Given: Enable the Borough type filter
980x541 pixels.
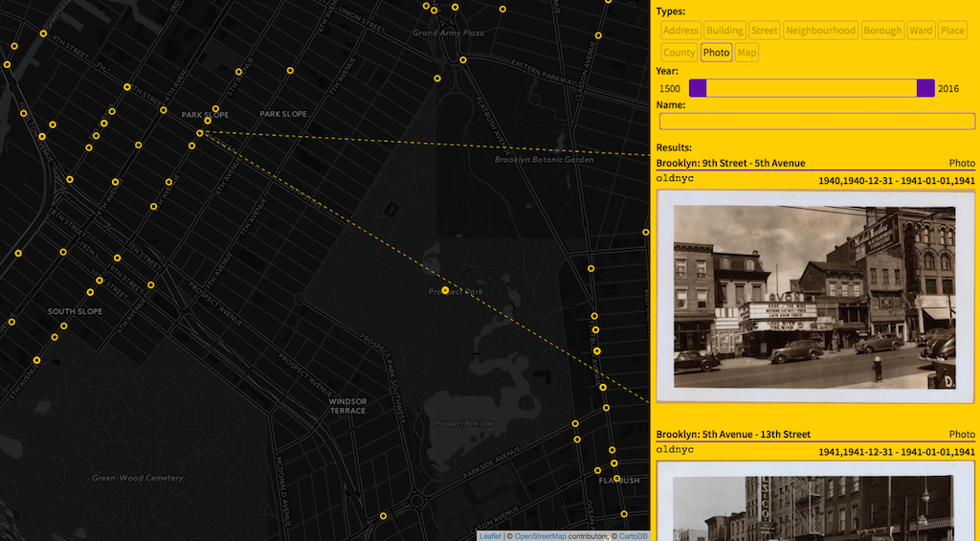Looking at the screenshot, I should tap(881, 31).
